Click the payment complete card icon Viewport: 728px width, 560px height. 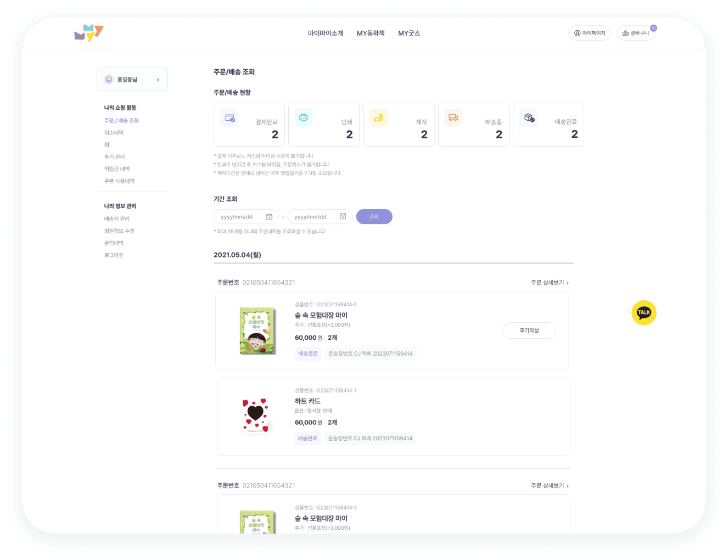point(229,118)
